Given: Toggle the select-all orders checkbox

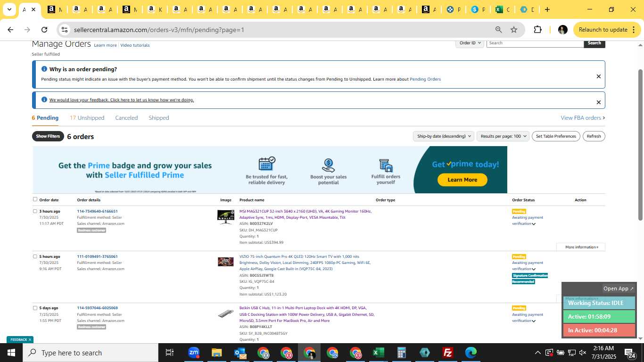Looking at the screenshot, I should coord(35,199).
